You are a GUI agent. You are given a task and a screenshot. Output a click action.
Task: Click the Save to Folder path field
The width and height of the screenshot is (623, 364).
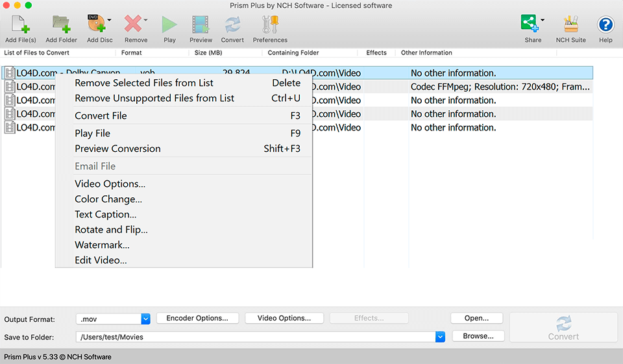click(x=256, y=337)
